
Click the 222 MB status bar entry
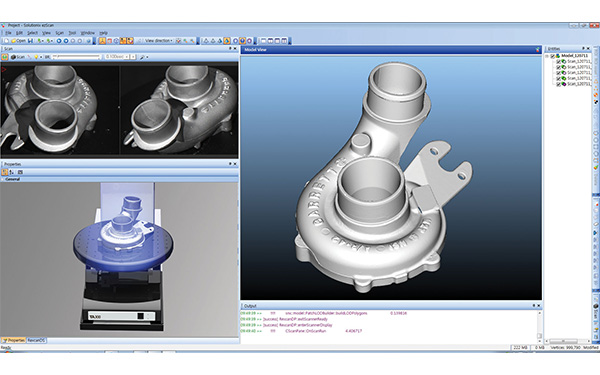point(520,347)
